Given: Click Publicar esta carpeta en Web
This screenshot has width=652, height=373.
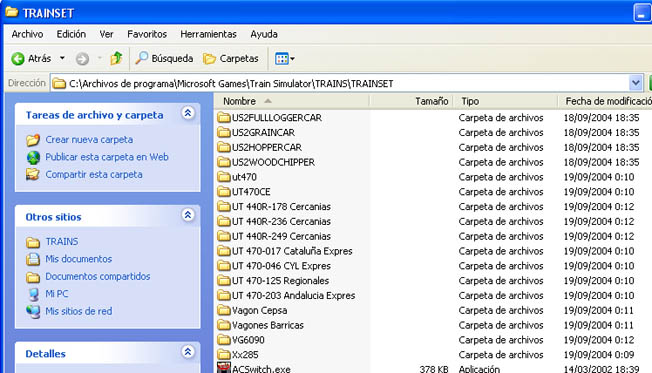Looking at the screenshot, I should coord(106,157).
